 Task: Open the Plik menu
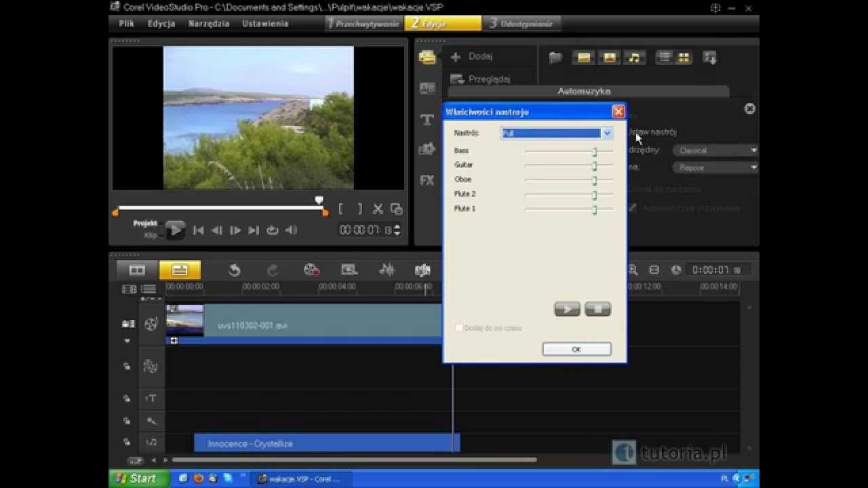pos(127,23)
